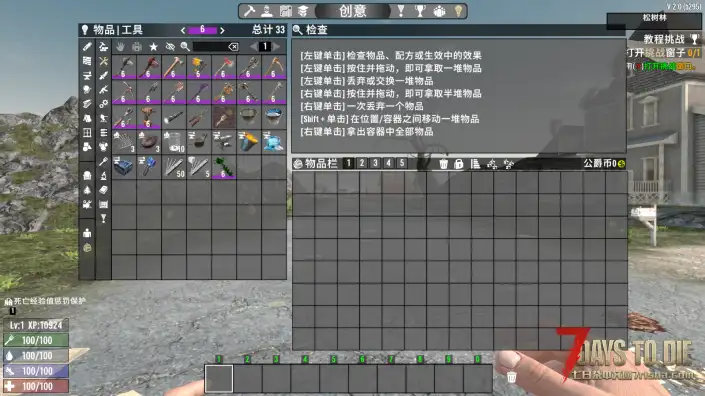Select the pencil category icon in sidebar
This screenshot has width=705, height=396.
[x=87, y=46]
